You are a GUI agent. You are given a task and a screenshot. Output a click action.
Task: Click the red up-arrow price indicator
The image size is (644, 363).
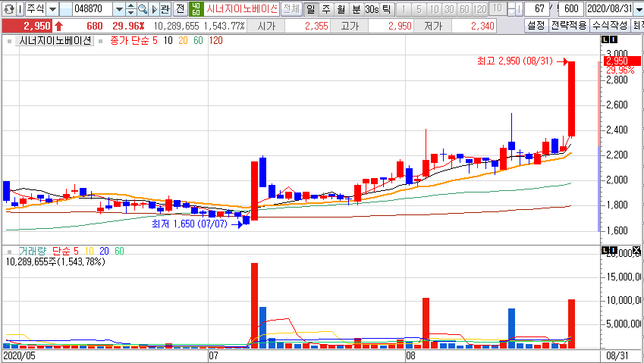(x=58, y=27)
